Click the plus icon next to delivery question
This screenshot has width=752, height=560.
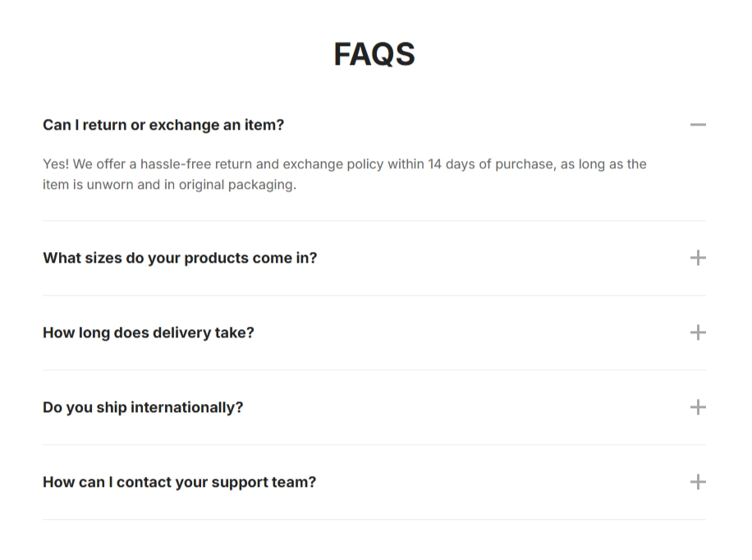tap(698, 332)
